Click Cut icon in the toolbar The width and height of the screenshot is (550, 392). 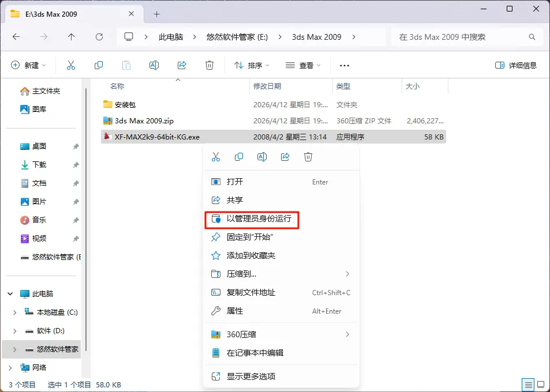tap(71, 65)
